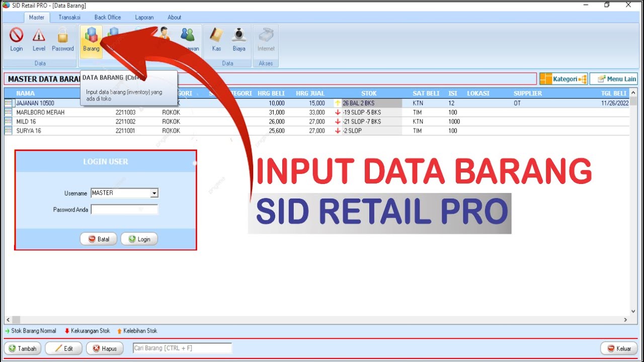Click the row icon beside MILD 16
This screenshot has height=362, width=644.
(8, 121)
